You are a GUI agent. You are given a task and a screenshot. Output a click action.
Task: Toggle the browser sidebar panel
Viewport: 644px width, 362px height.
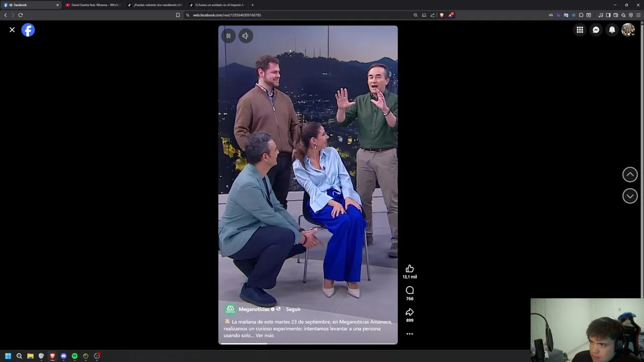tap(608, 15)
